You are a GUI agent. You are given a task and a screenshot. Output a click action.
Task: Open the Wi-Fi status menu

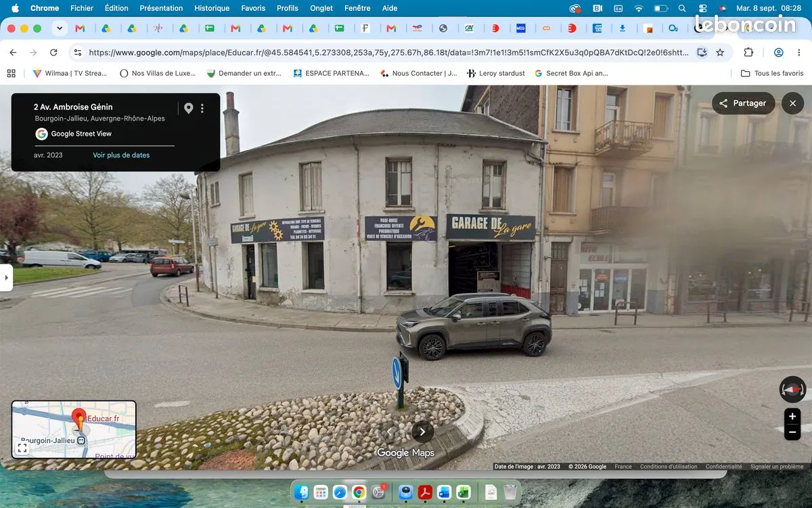tap(638, 8)
